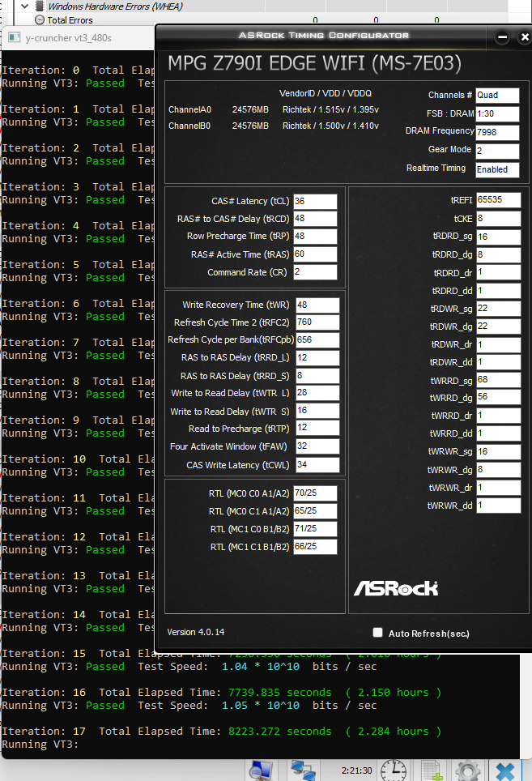Enable the Auto Refresh(sec.) checkbox
The width and height of the screenshot is (532, 781).
point(377,633)
